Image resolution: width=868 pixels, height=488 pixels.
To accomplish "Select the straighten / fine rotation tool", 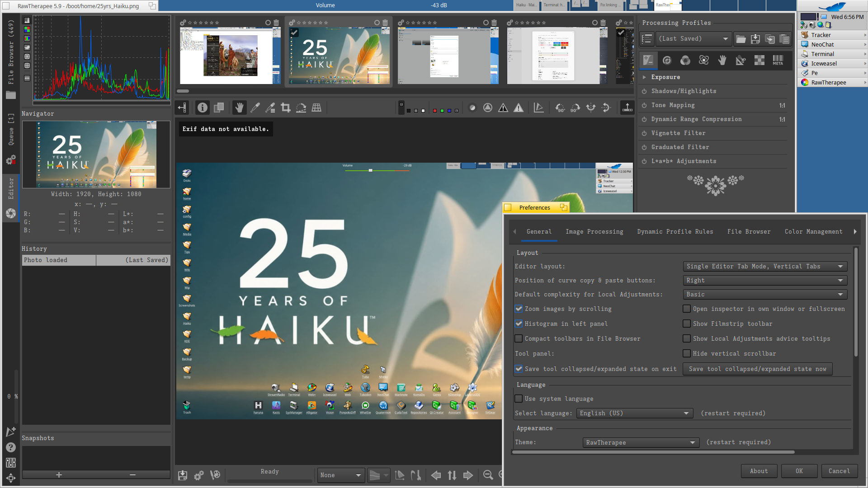I will [301, 108].
